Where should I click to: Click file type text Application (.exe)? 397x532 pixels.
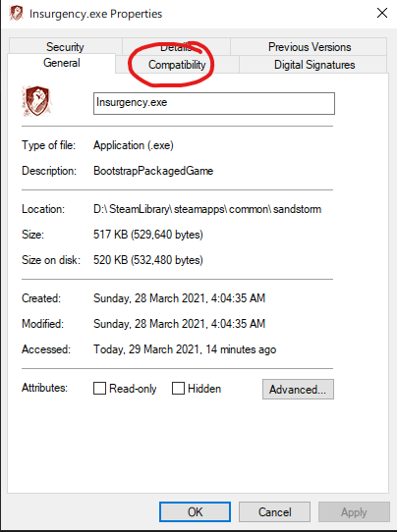pyautogui.click(x=134, y=145)
